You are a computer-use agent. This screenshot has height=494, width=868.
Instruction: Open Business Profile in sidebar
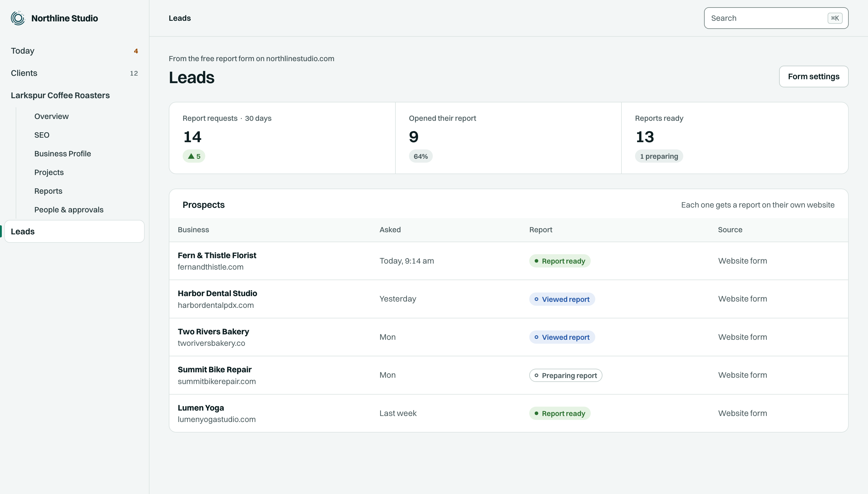62,154
